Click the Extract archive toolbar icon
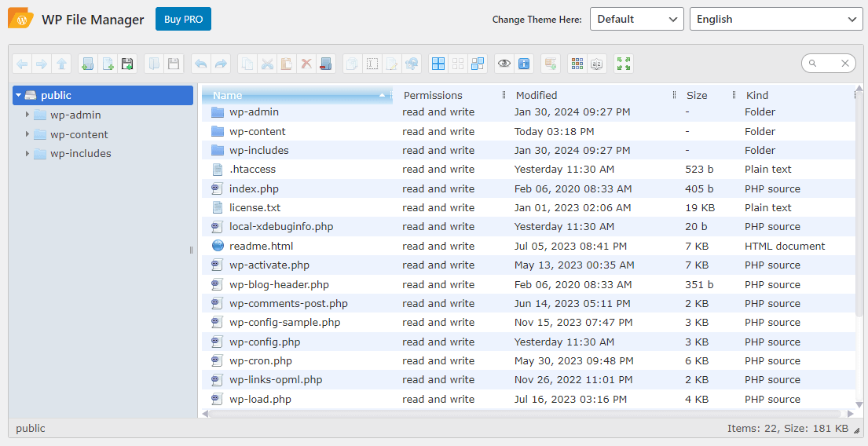 (x=550, y=64)
